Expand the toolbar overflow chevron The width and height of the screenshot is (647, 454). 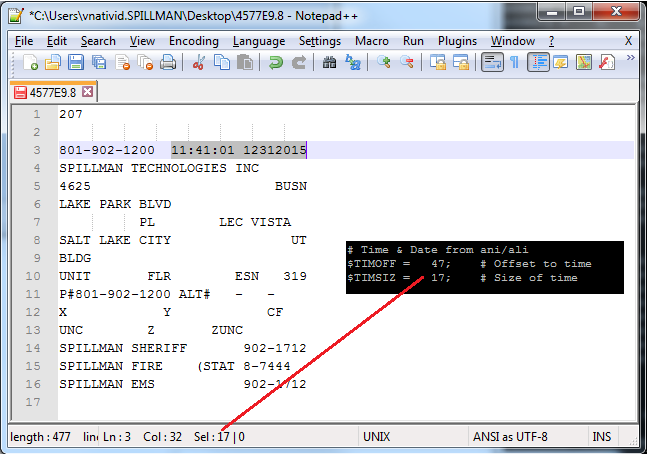[x=630, y=58]
